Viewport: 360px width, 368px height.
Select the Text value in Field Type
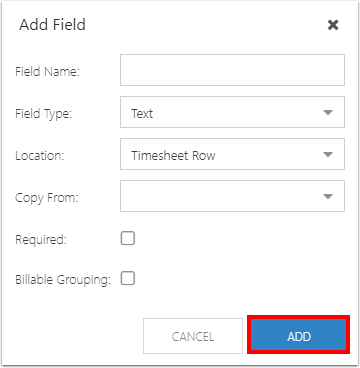pos(142,114)
